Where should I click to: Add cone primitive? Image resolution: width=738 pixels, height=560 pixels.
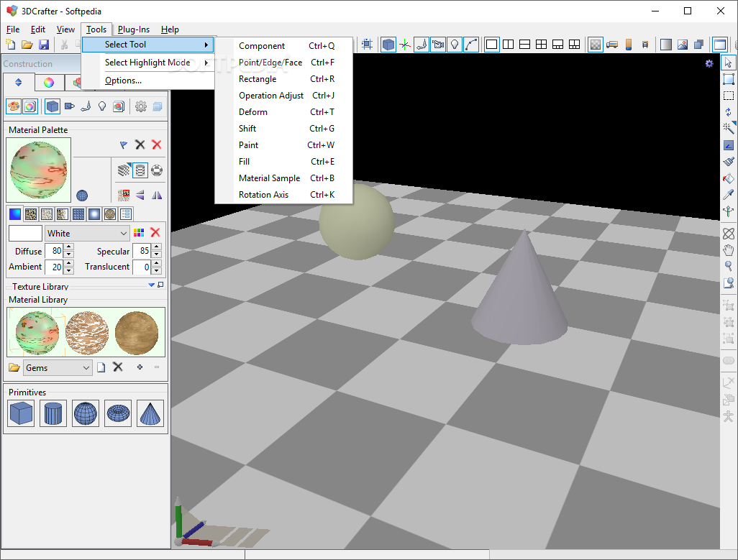click(x=150, y=413)
